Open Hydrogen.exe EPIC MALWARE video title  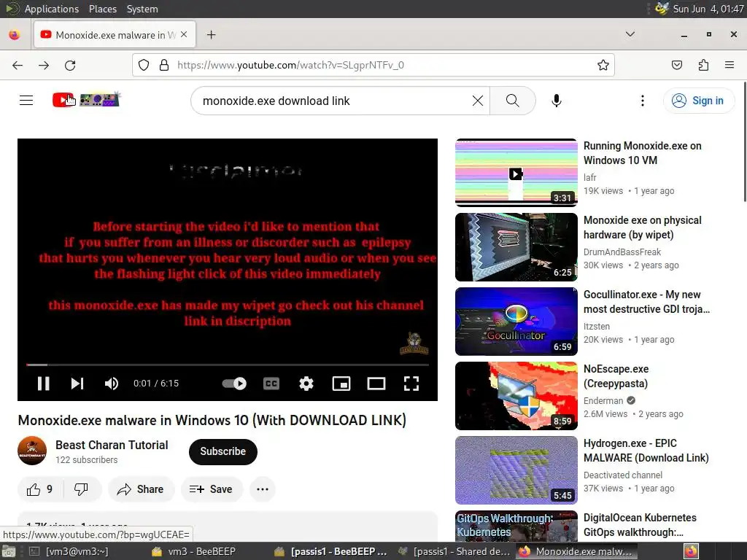[646, 451]
